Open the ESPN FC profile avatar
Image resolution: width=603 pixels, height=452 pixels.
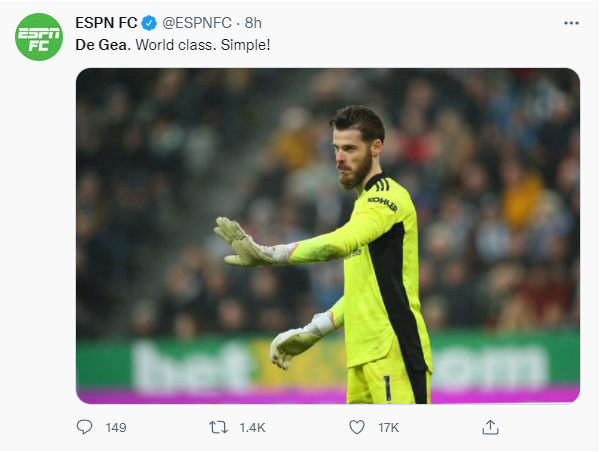[38, 41]
